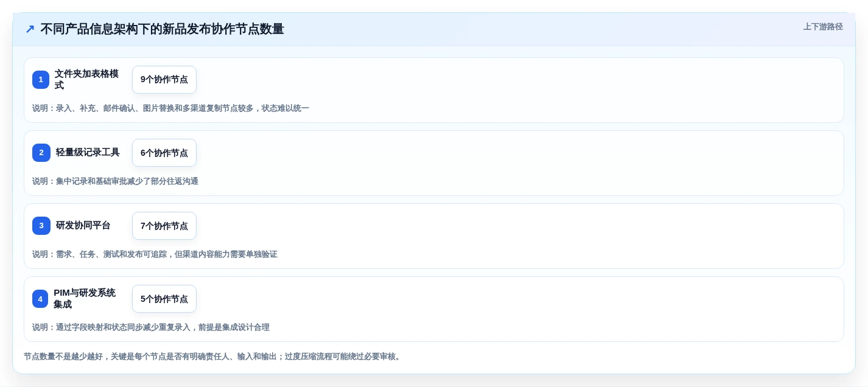
Task: Click the 7个协作节点 pill
Action: coord(164,226)
